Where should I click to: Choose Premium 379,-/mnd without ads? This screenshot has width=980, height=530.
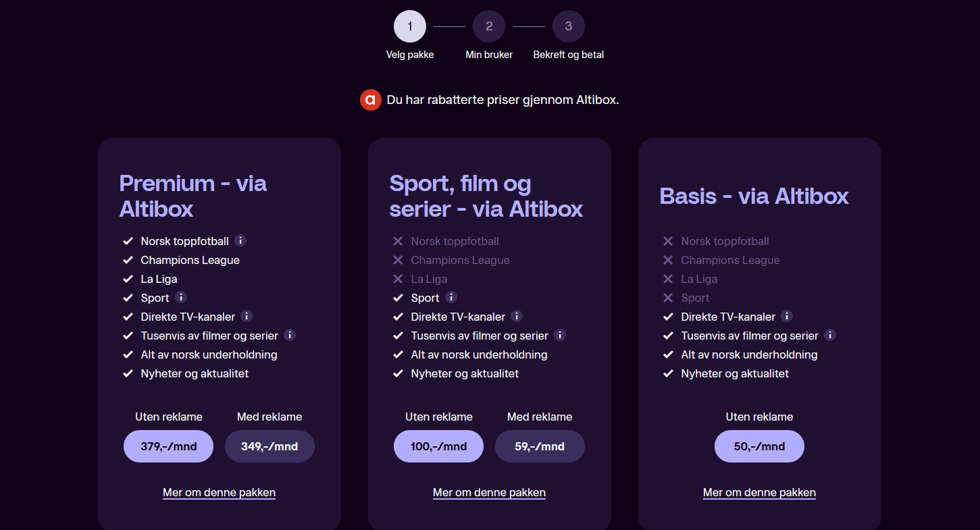[168, 446]
